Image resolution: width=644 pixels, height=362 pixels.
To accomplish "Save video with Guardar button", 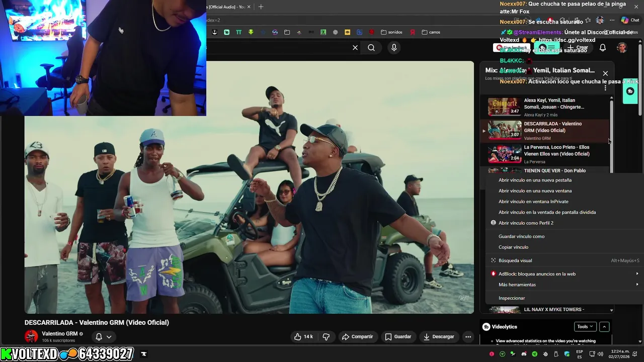I will 398,336.
